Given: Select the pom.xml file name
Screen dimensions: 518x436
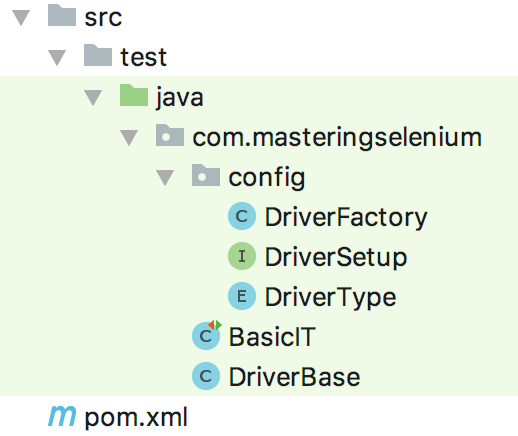Looking at the screenshot, I should (136, 417).
